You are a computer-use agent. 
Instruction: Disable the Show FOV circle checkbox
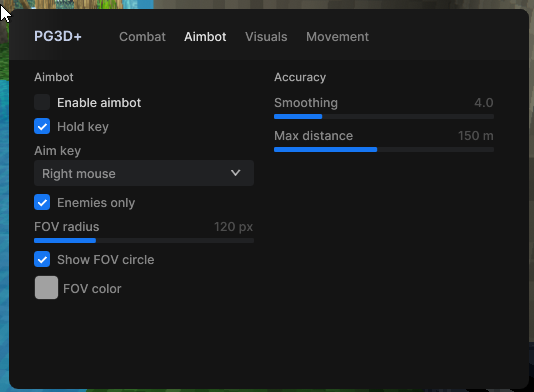(42, 259)
